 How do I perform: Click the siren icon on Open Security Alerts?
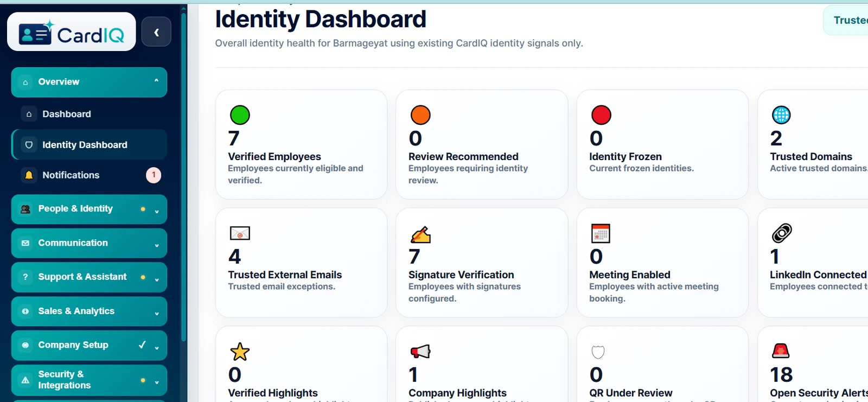(781, 351)
